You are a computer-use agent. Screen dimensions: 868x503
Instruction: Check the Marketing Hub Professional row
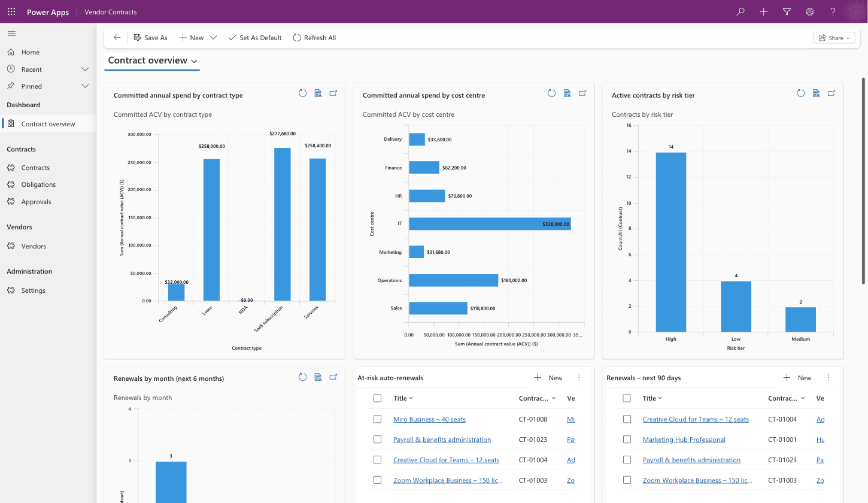click(627, 440)
